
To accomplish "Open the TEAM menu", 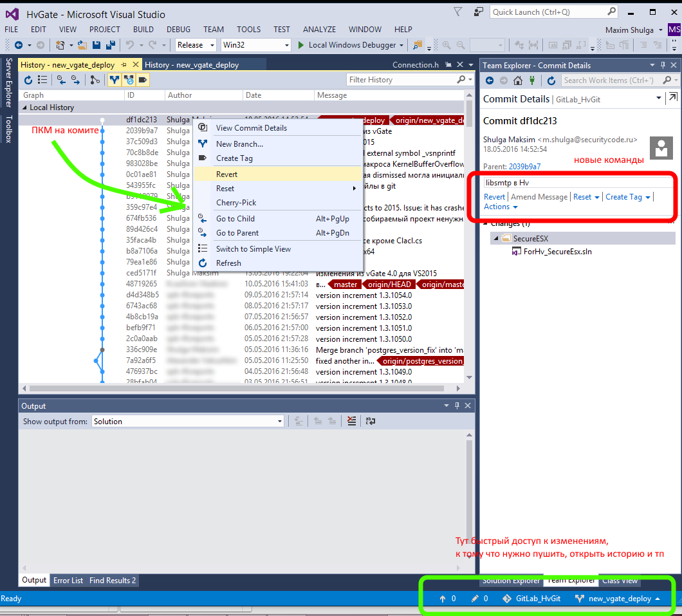I will [213, 29].
